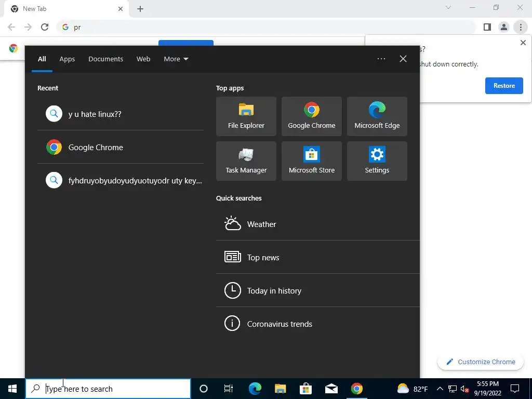Viewport: 532px width, 399px height.
Task: Click the muted volume tray icon
Action: pyautogui.click(x=464, y=389)
